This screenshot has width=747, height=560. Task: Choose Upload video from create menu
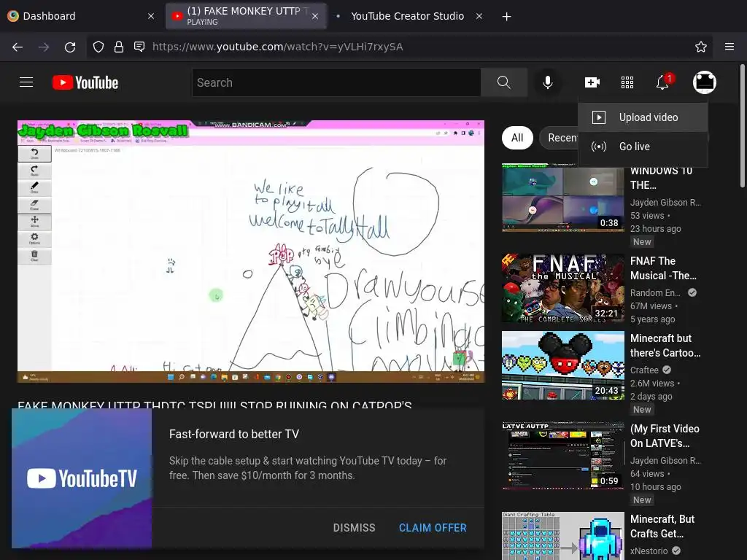coord(643,117)
